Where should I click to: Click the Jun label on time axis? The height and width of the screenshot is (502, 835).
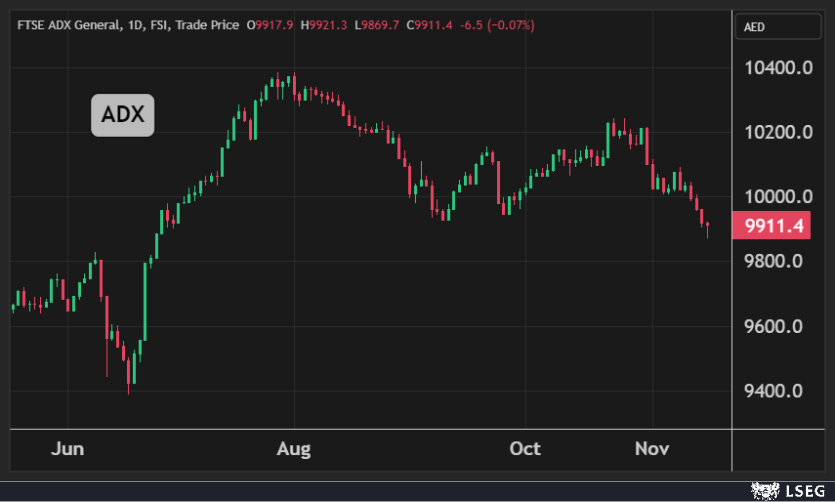(x=68, y=449)
